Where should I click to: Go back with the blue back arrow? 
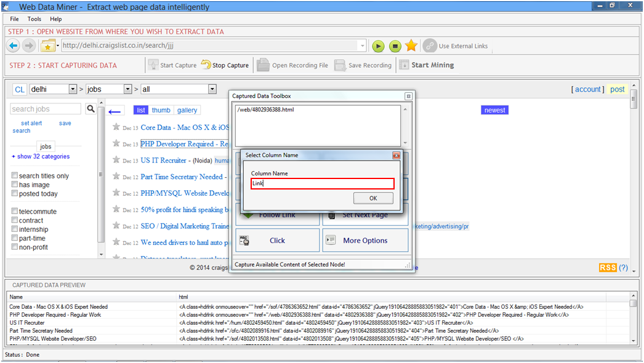13,46
